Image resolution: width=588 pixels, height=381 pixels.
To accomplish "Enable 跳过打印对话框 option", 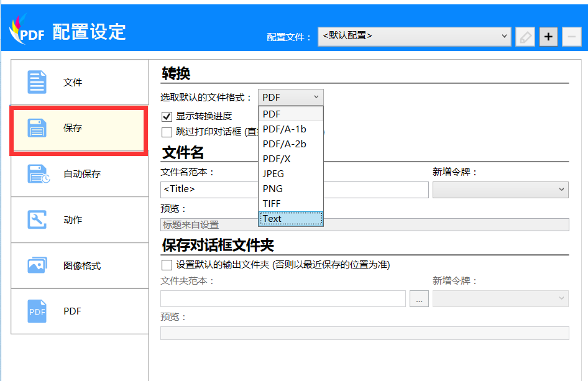I will (167, 132).
